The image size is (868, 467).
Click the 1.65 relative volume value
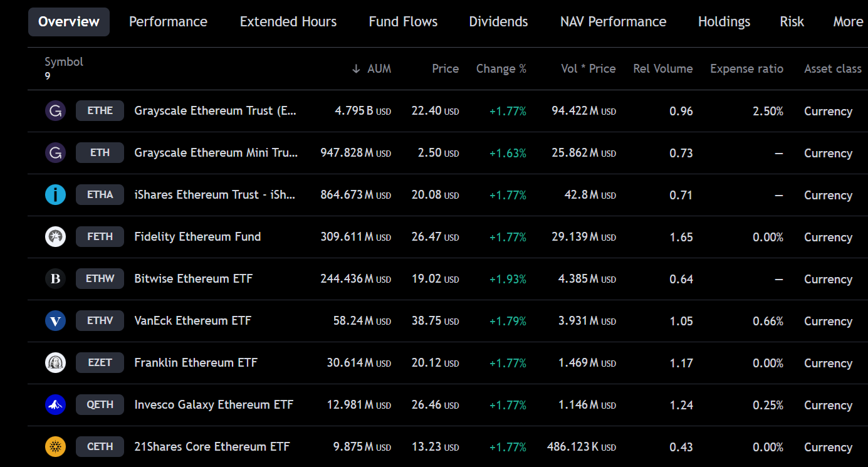click(x=681, y=237)
